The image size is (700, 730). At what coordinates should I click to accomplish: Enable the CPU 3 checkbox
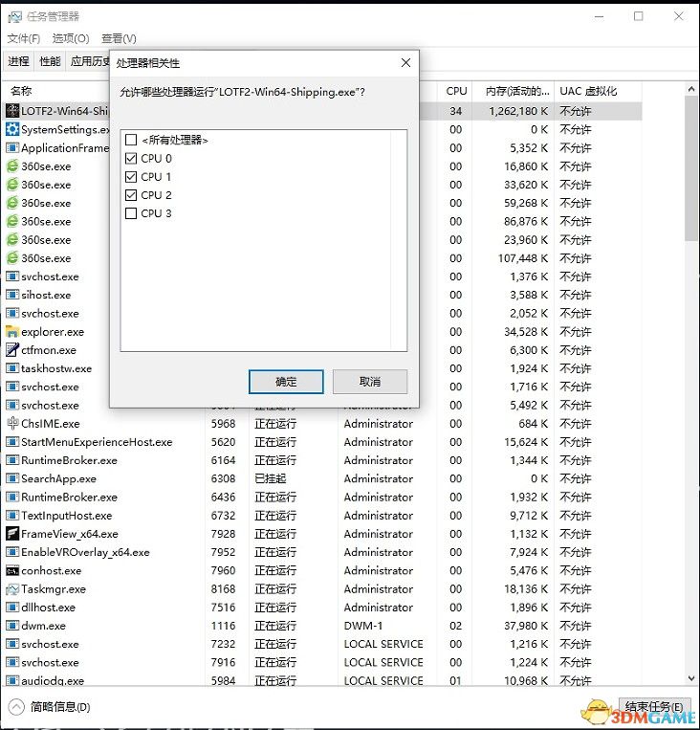tap(131, 213)
